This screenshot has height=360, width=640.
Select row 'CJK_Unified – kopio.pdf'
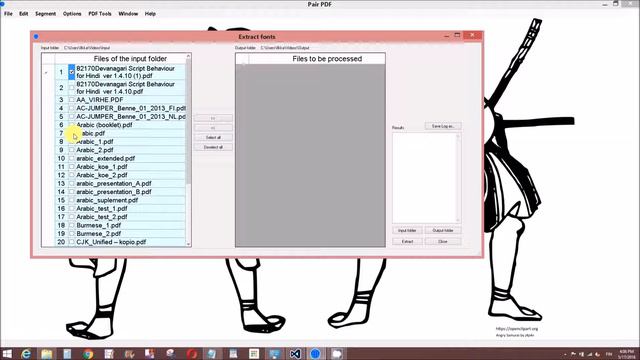tap(120, 242)
